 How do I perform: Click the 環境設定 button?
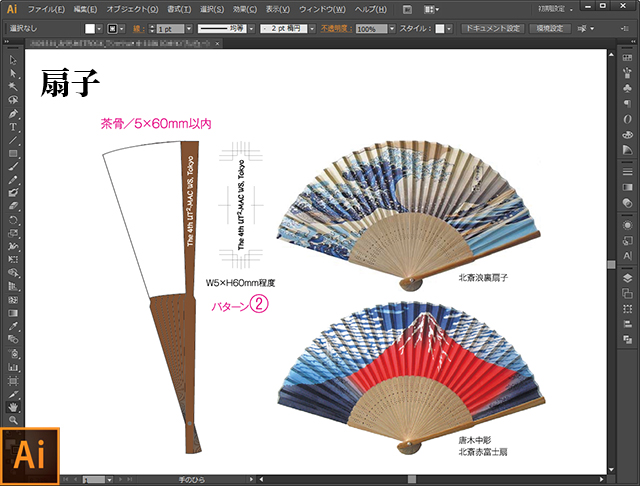pos(549,29)
